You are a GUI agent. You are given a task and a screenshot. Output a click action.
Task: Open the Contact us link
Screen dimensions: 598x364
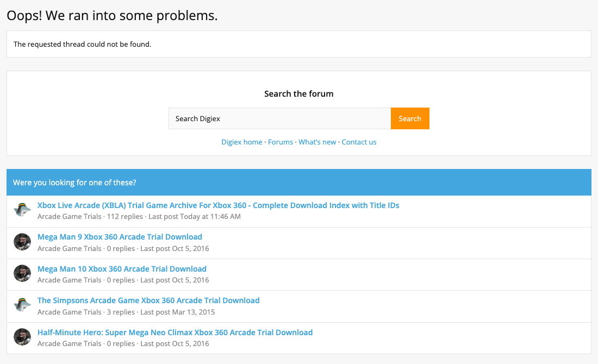coord(359,142)
